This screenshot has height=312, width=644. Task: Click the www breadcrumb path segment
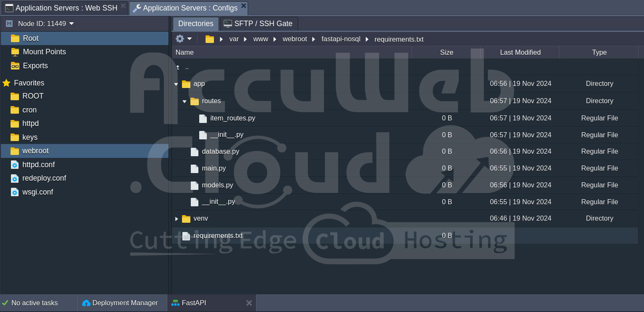(260, 39)
